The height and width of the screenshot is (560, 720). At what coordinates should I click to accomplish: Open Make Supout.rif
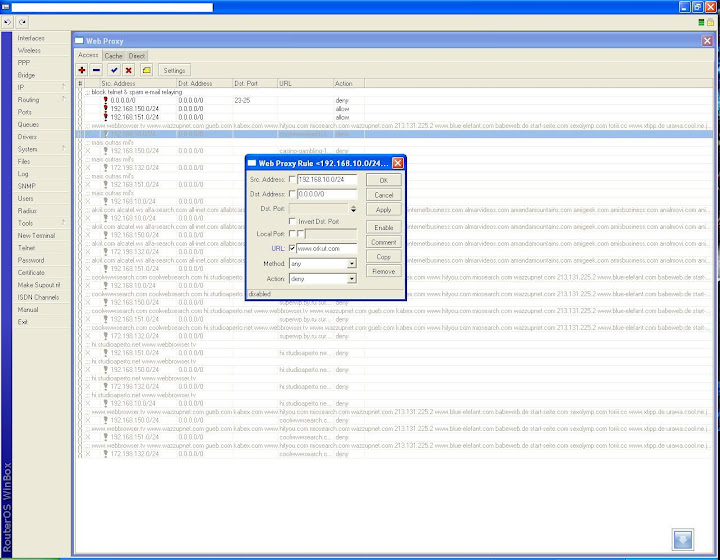point(41,285)
